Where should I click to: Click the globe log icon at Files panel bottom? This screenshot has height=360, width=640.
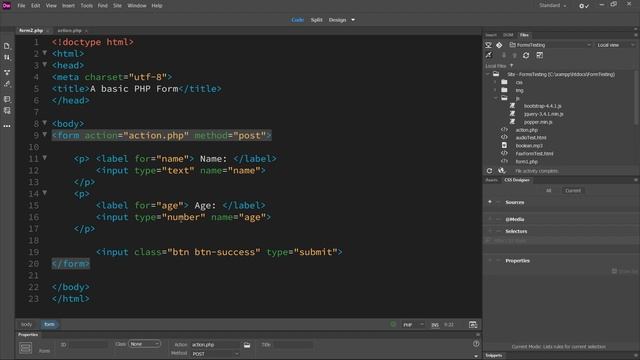(x=502, y=171)
